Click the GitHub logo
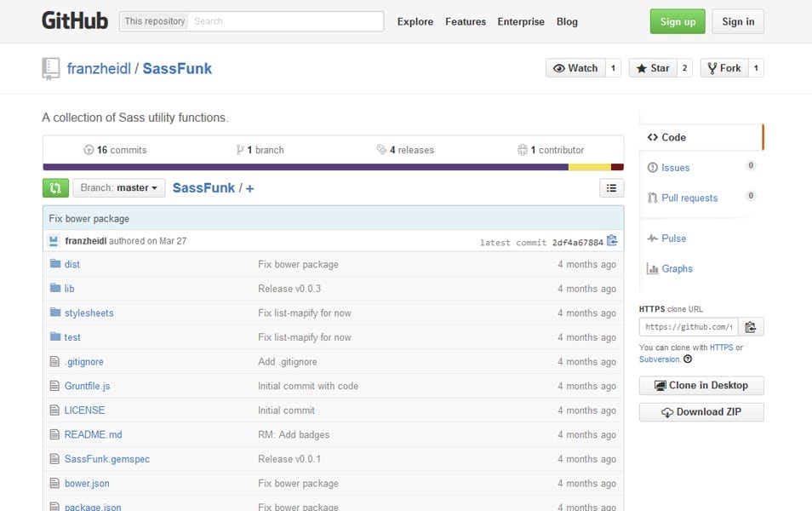The height and width of the screenshot is (511, 812). point(74,20)
